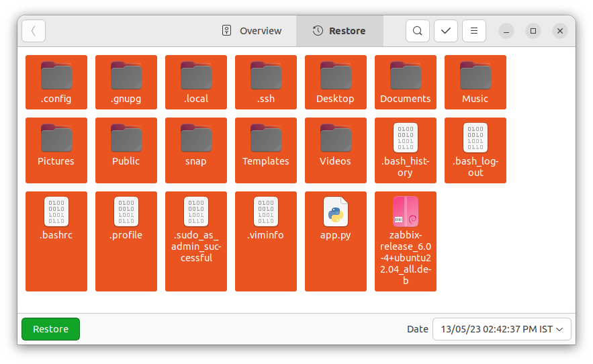Click the Documents folder icon
593x364 pixels.
click(405, 75)
